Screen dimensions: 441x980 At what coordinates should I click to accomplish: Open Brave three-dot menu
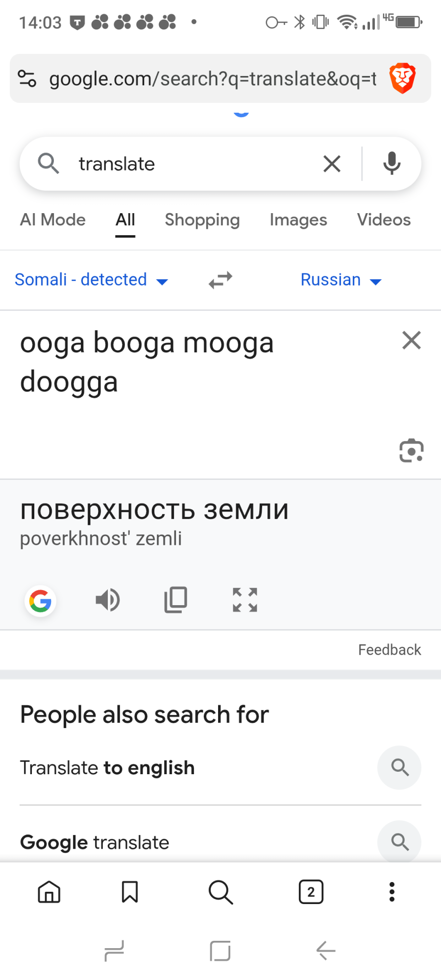click(x=392, y=892)
